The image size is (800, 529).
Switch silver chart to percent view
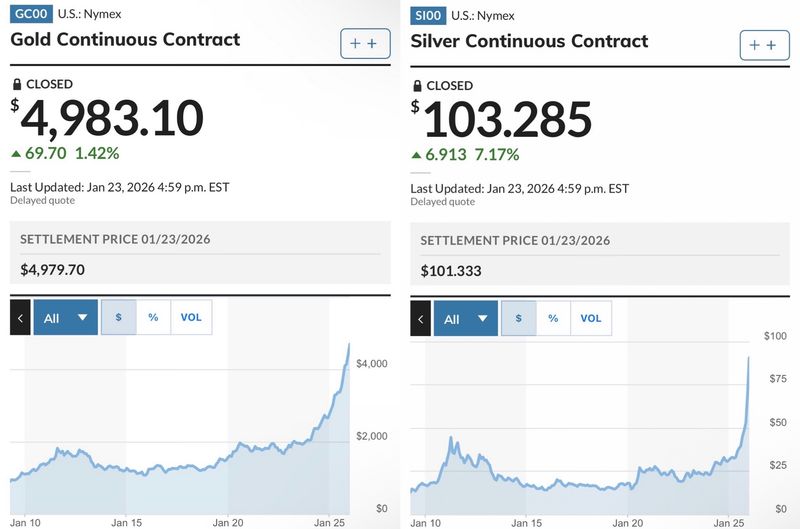[x=553, y=319]
